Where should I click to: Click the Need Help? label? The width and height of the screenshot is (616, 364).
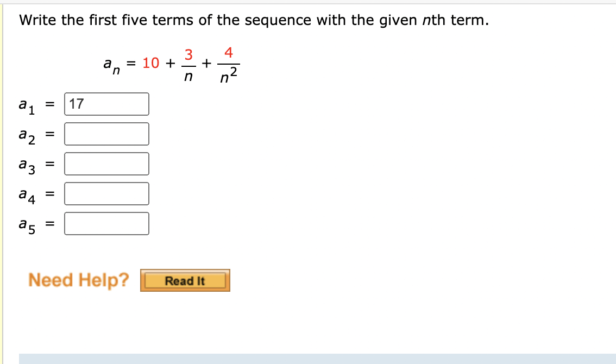point(79,280)
